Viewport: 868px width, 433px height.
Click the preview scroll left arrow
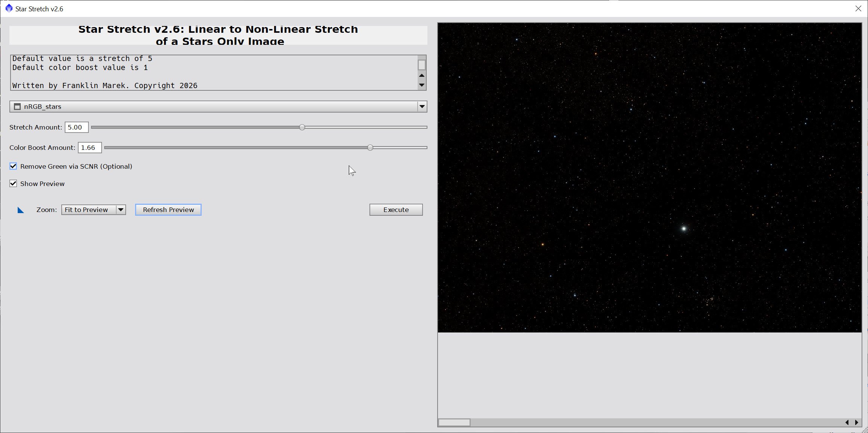click(847, 422)
